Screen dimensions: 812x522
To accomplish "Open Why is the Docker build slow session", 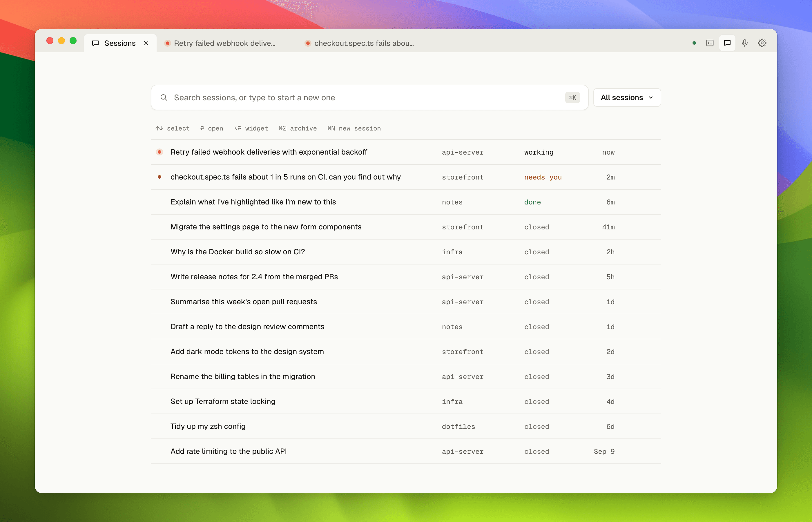I will coord(406,252).
